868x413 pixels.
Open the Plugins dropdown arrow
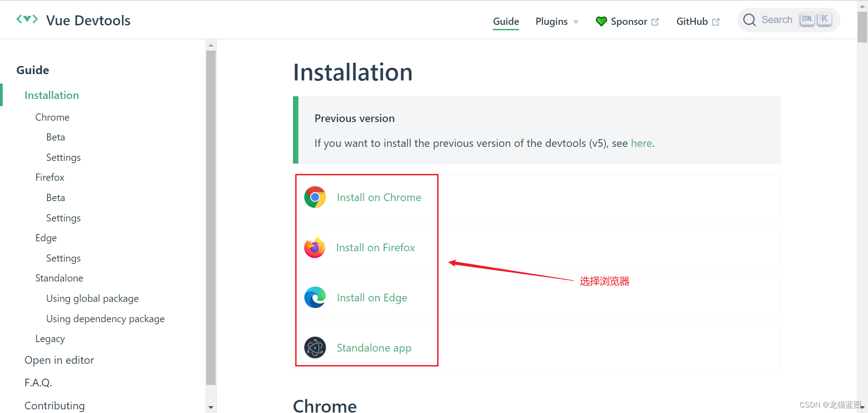click(576, 22)
